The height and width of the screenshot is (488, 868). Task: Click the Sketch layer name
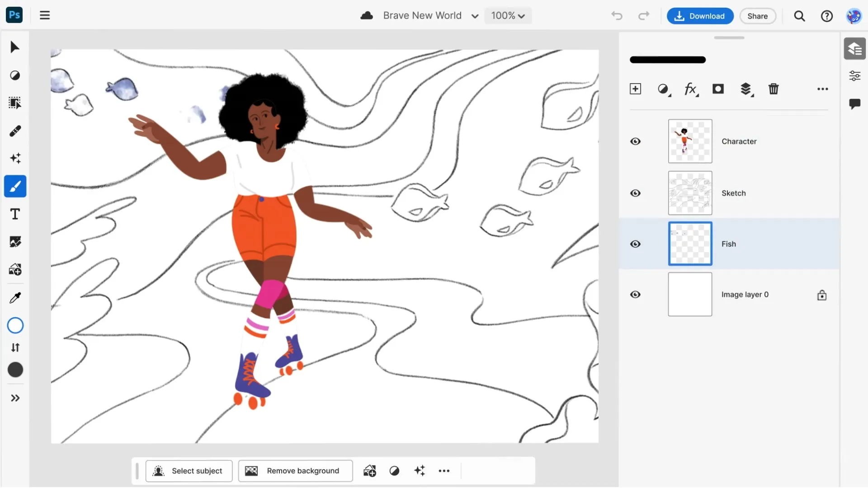tap(733, 193)
